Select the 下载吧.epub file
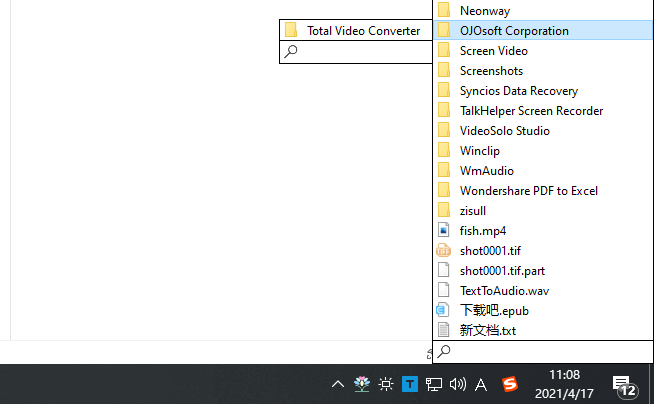Screen dimensions: 654x404 coord(543,311)
